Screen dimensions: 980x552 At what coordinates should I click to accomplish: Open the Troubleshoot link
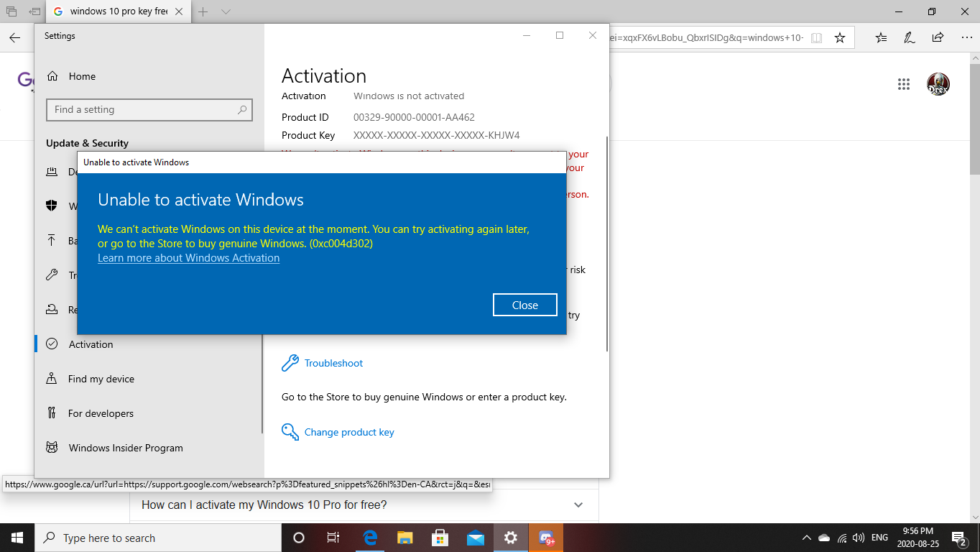coord(333,363)
